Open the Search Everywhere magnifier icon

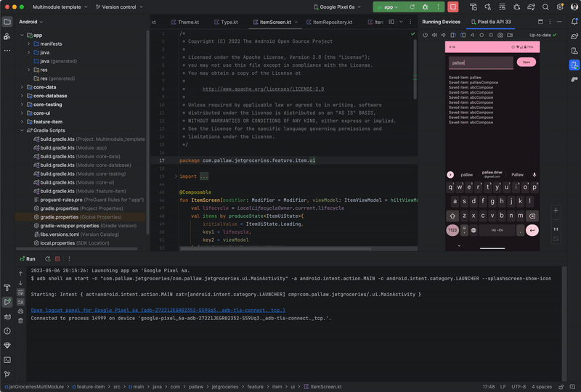point(545,7)
